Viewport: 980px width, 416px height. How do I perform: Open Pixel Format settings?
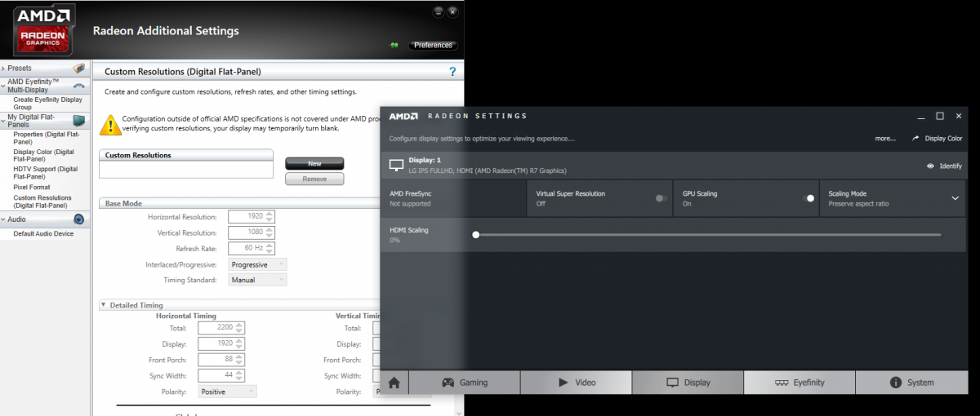(32, 188)
